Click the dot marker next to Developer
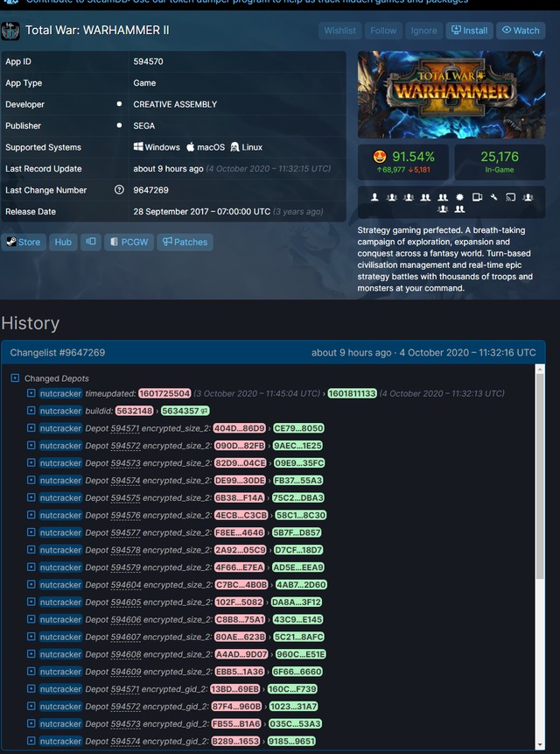The image size is (560, 754). [119, 104]
